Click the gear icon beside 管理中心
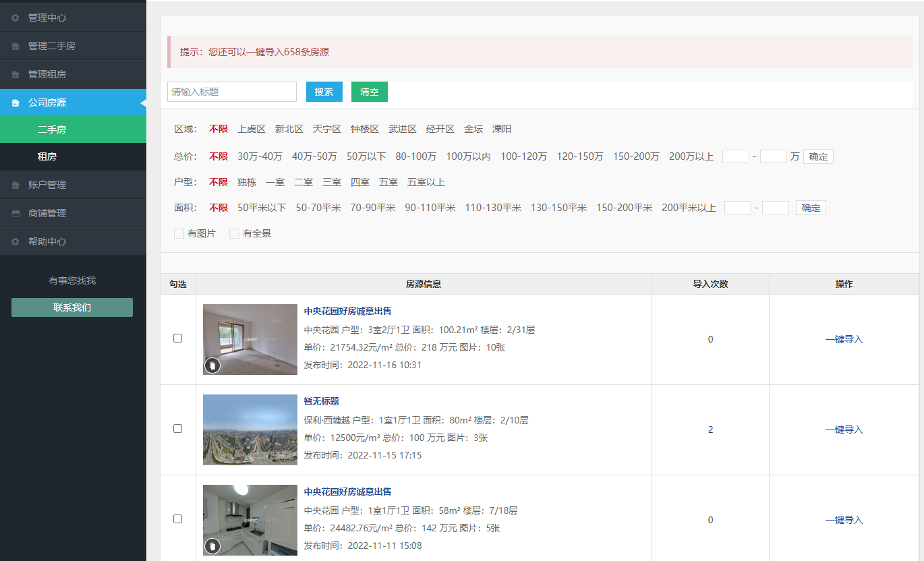924x561 pixels. point(16,18)
